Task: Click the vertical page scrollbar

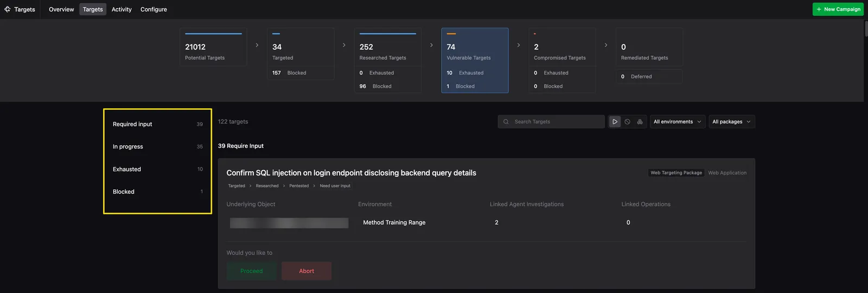Action: point(866,28)
